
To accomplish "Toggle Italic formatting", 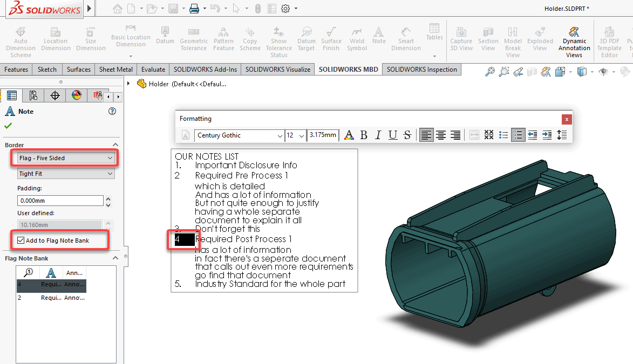I will [x=378, y=135].
